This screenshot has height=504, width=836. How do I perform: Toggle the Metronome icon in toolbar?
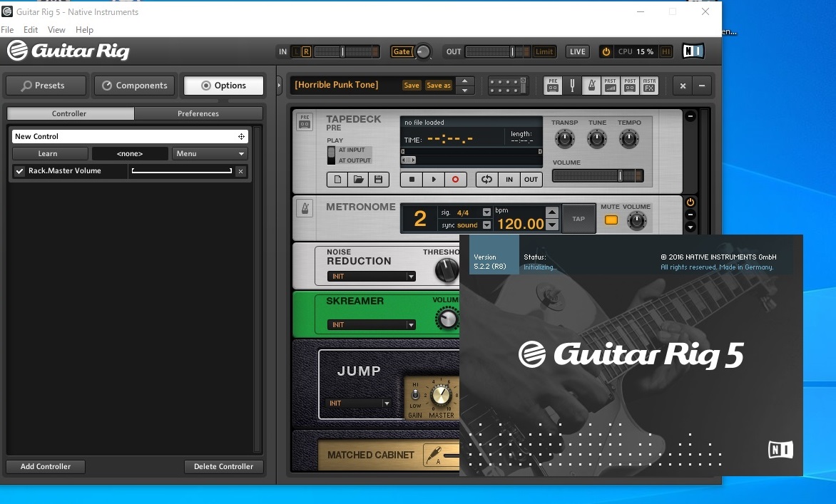click(x=591, y=86)
